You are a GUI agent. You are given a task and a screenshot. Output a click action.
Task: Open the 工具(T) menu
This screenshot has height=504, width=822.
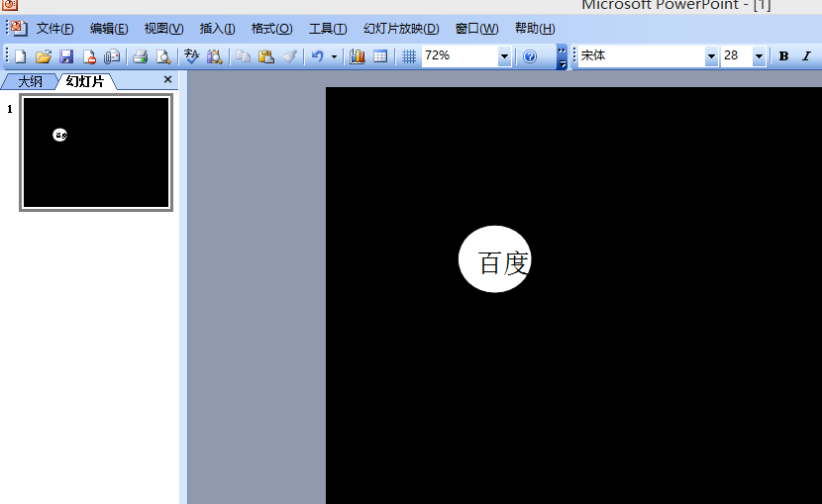(328, 29)
